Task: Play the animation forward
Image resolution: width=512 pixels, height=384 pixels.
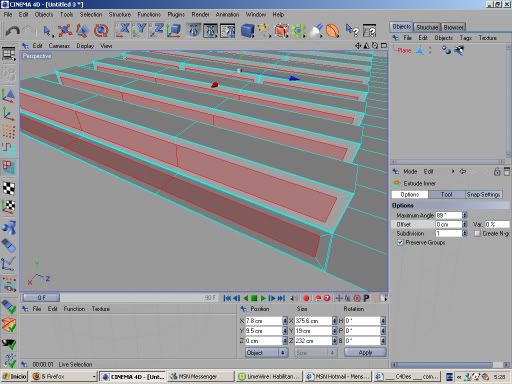Action: tap(263, 298)
